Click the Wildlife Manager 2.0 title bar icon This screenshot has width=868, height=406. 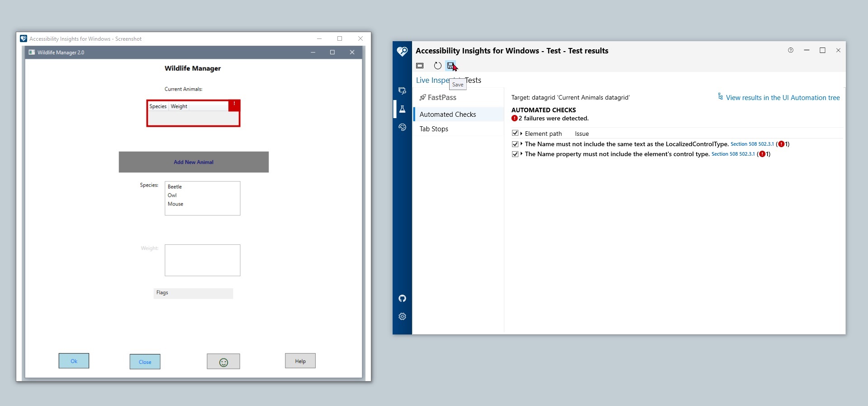click(32, 52)
